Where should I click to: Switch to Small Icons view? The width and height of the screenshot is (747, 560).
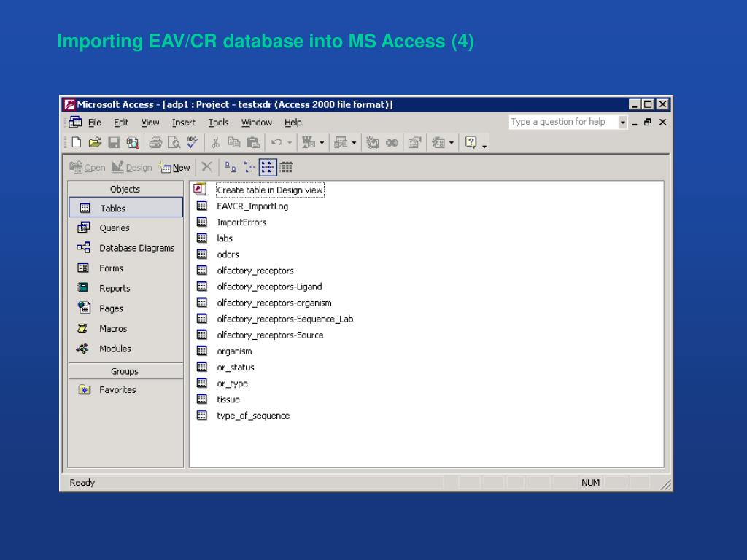(249, 167)
